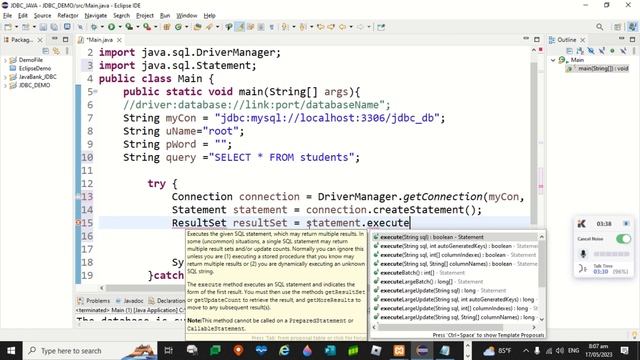Expand the JDBC_DEMO project

(5, 85)
